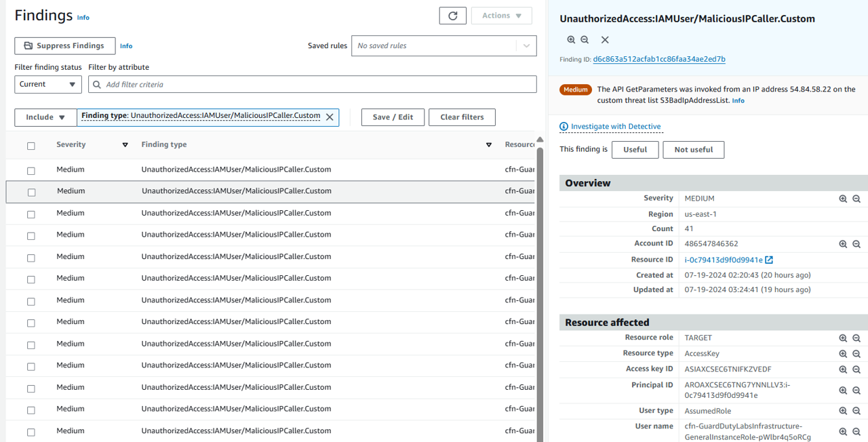
Task: Include filter icon for User name
Action: [843, 431]
